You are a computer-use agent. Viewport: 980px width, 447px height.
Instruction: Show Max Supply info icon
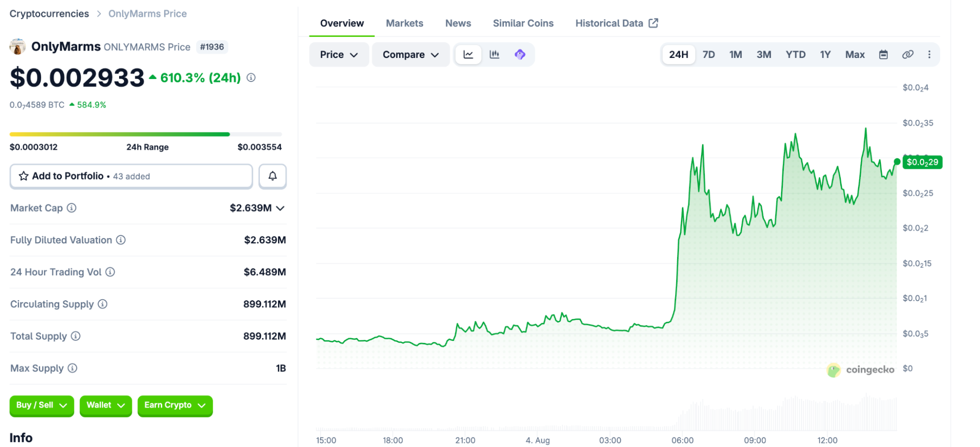[x=73, y=368]
